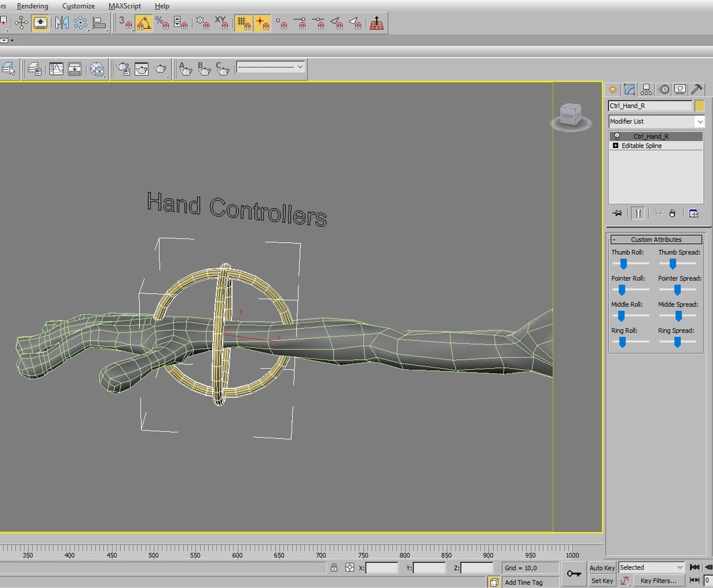The height and width of the screenshot is (588, 713).
Task: Toggle Snap to Grid Points
Action: pos(243,23)
